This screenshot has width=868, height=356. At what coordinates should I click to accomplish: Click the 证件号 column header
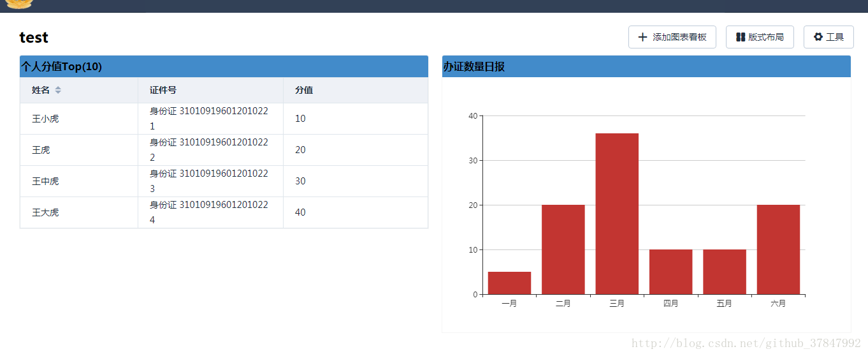click(211, 90)
